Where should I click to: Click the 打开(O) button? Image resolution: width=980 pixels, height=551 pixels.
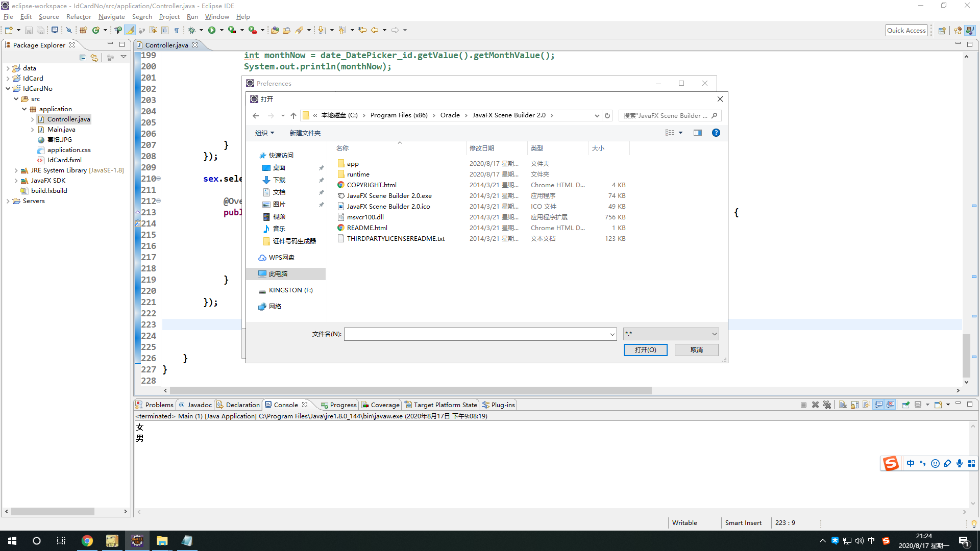(645, 350)
